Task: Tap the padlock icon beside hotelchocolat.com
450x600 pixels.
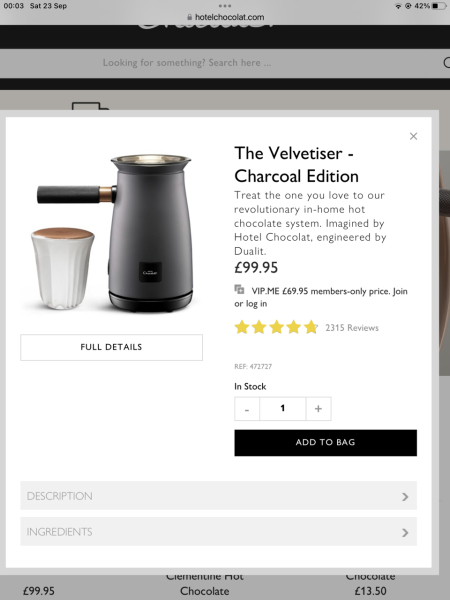Action: coord(189,17)
